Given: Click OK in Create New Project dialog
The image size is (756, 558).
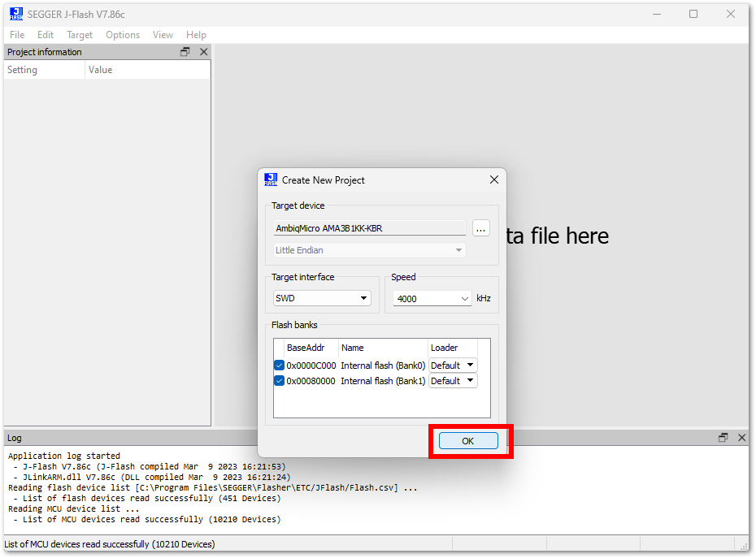Looking at the screenshot, I should 468,441.
